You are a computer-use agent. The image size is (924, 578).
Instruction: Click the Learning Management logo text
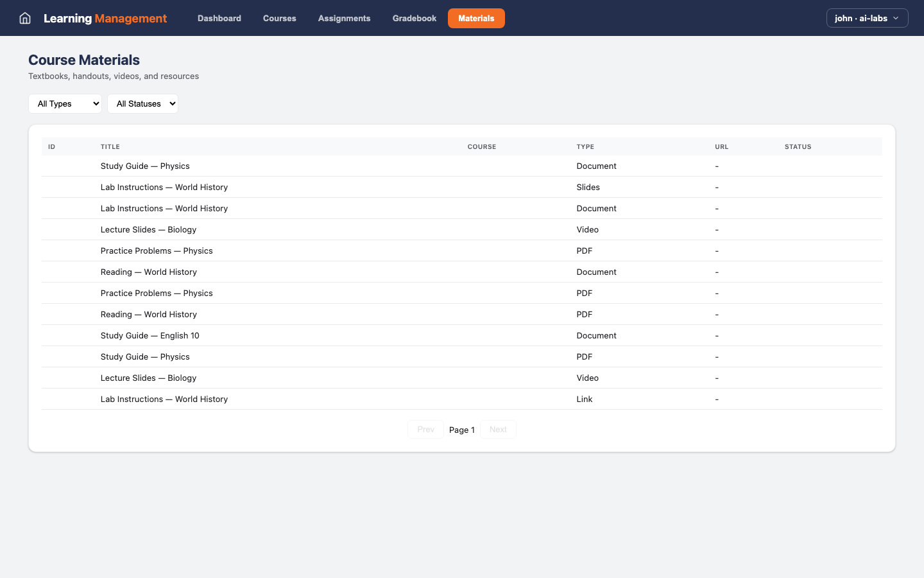(x=105, y=18)
